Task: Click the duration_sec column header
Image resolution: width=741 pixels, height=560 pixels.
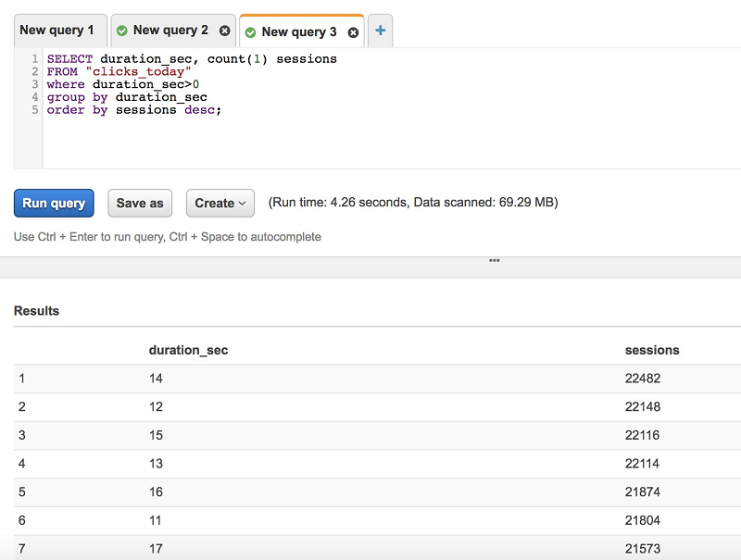Action: pyautogui.click(x=188, y=351)
